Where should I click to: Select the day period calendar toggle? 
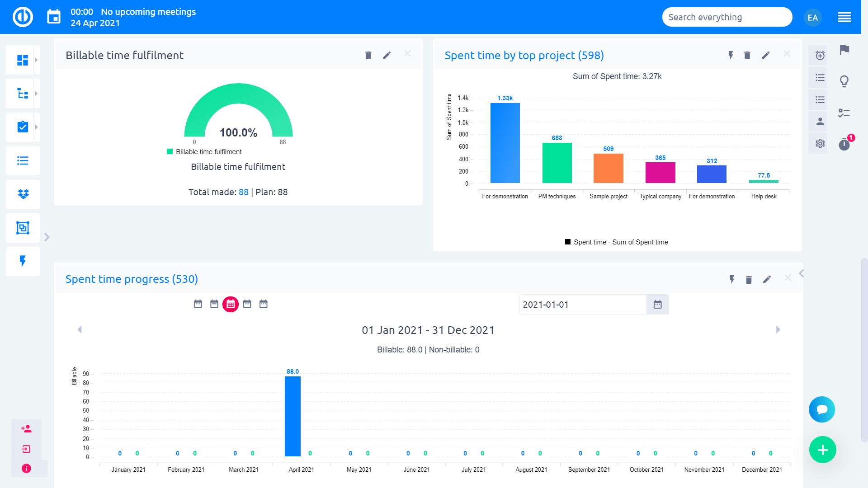[198, 304]
